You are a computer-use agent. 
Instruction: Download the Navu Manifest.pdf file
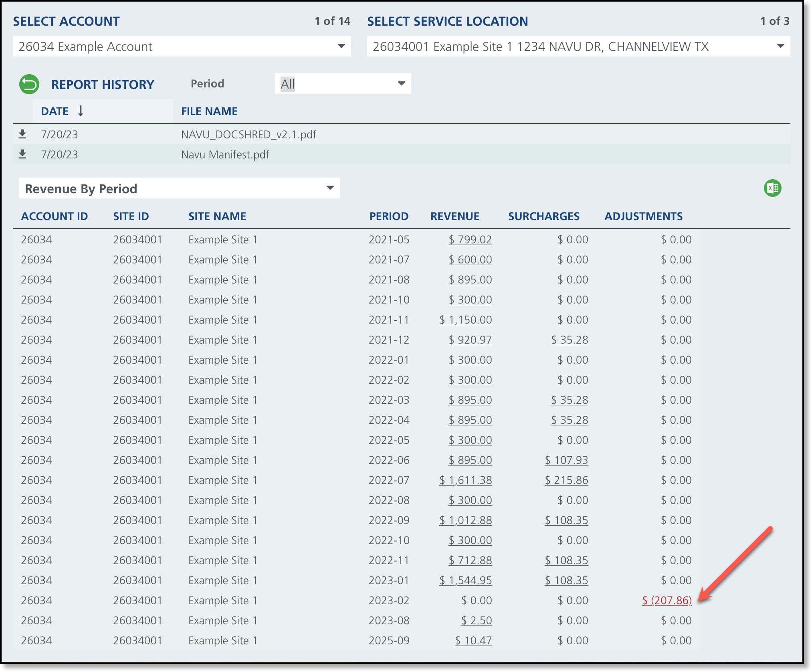22,154
